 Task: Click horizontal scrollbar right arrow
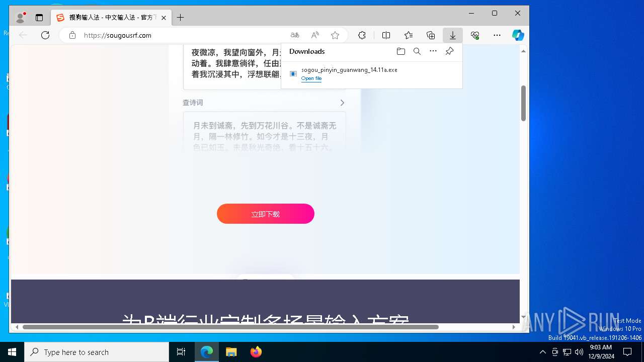click(514, 327)
